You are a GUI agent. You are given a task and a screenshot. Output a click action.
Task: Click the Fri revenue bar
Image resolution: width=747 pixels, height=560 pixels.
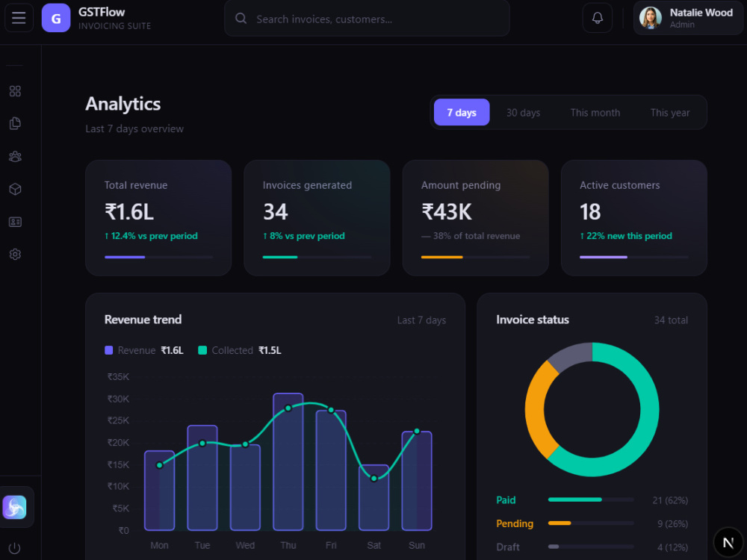pyautogui.click(x=331, y=470)
